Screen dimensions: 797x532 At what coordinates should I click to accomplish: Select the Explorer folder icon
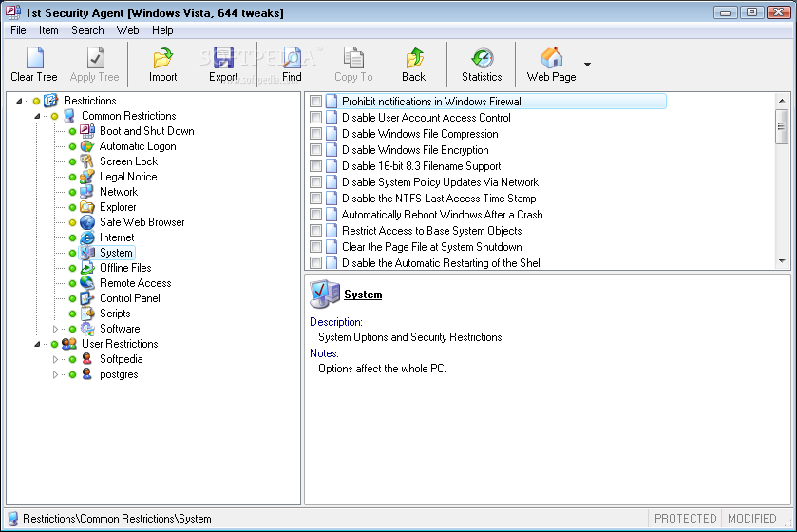coord(87,207)
